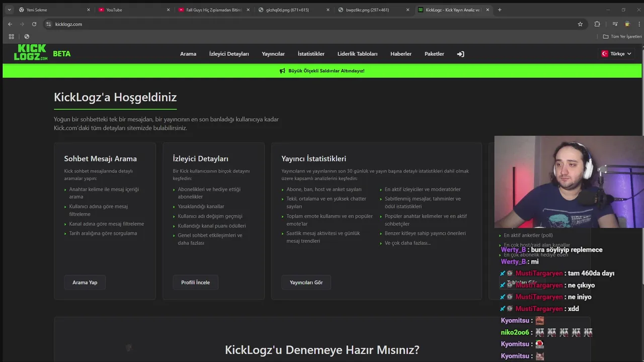Click 'En aktif izleyiciler ve moderatörler' item
Viewport: 644px width, 362px height.
click(x=423, y=190)
